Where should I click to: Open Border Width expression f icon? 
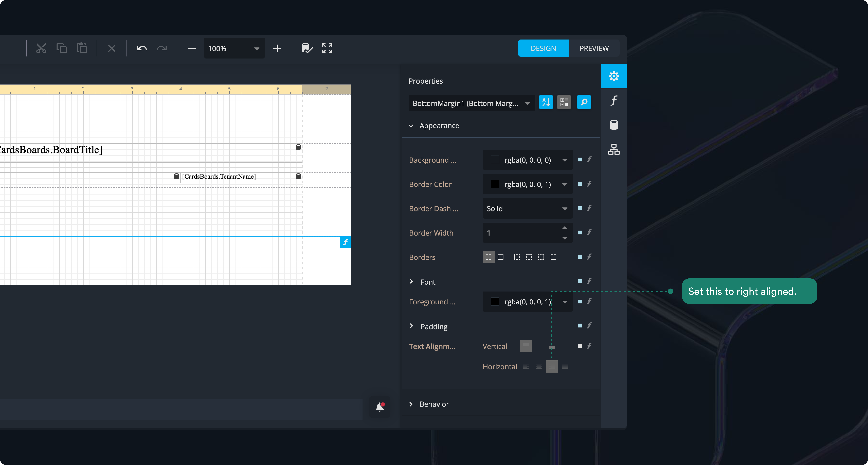pyautogui.click(x=589, y=232)
